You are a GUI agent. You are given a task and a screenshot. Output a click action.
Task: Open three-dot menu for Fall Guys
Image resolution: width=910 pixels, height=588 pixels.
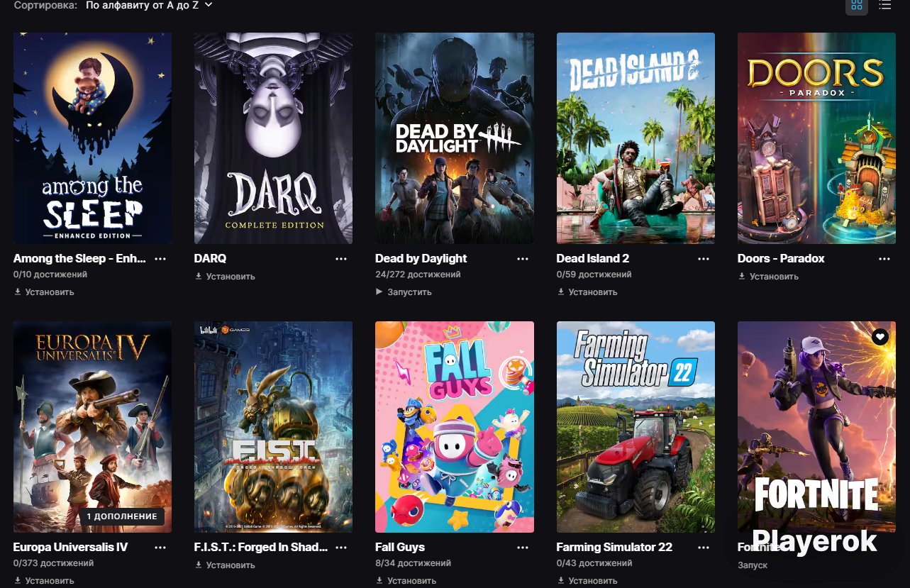tap(523, 548)
